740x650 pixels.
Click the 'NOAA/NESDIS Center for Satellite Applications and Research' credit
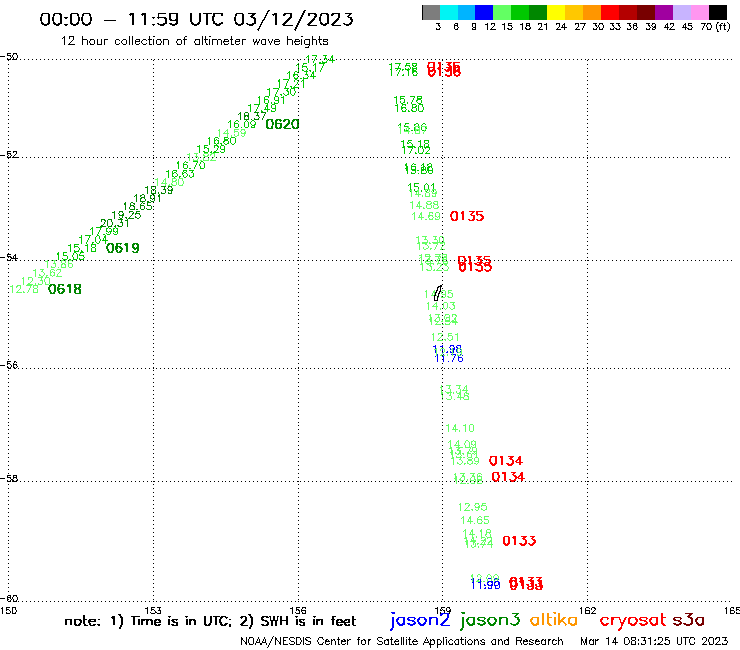(402, 641)
